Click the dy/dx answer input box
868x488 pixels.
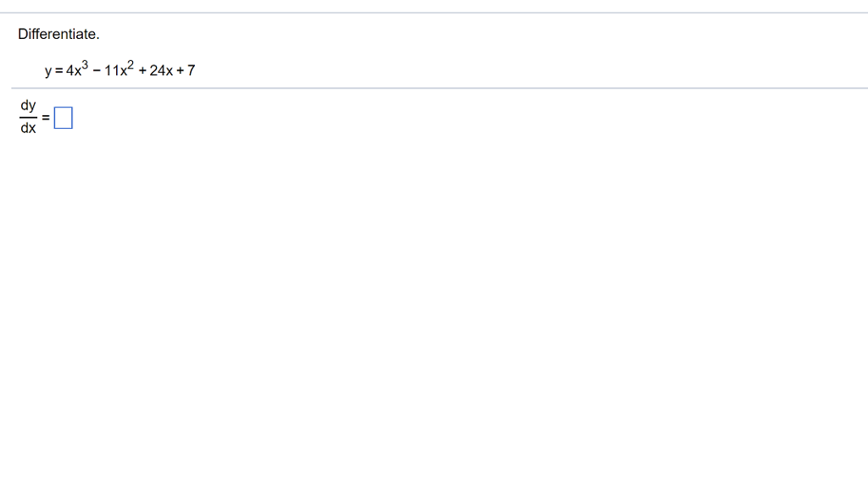tap(64, 119)
